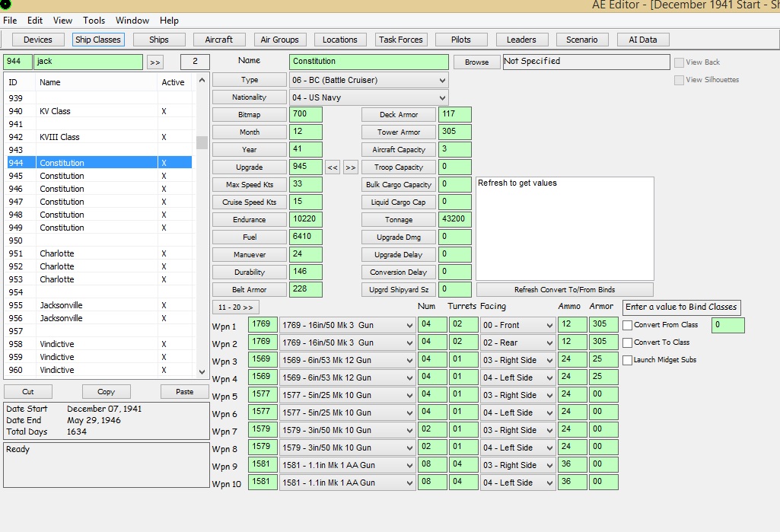This screenshot has width=780, height=532.
Task: Click the Name input field Constitution
Action: (368, 62)
